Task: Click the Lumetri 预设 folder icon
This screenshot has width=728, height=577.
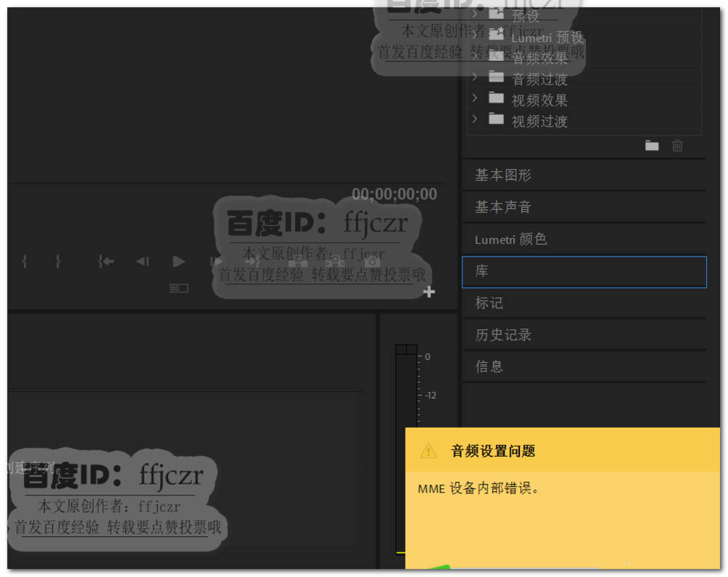Action: tap(496, 34)
